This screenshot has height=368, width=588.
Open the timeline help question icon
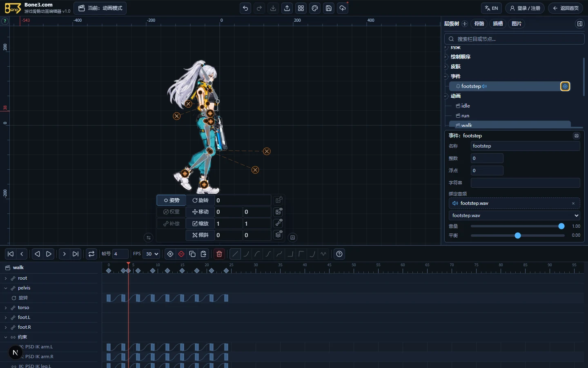tap(339, 254)
